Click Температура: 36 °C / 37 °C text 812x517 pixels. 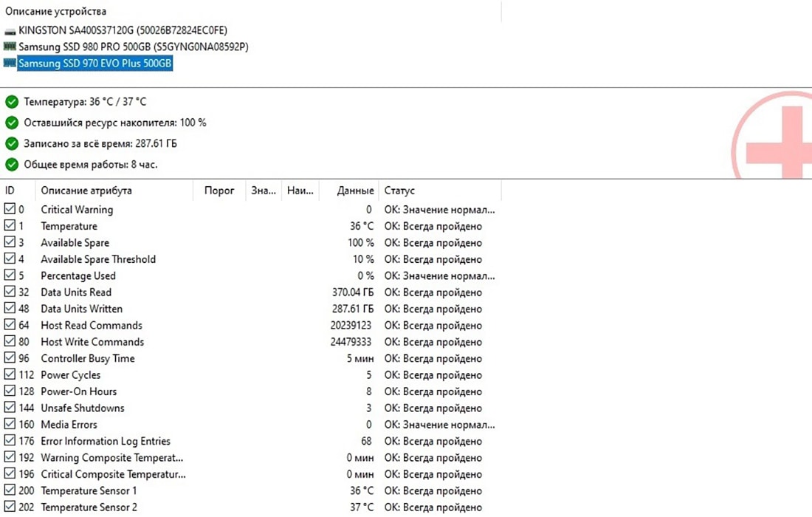(85, 102)
